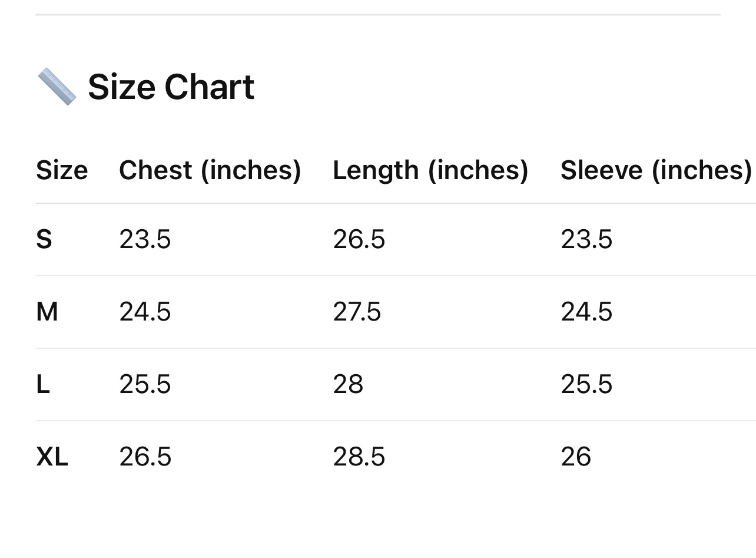Choose the 28.5 length cell for XL
Image resolution: width=756 pixels, height=558 pixels.
(359, 457)
